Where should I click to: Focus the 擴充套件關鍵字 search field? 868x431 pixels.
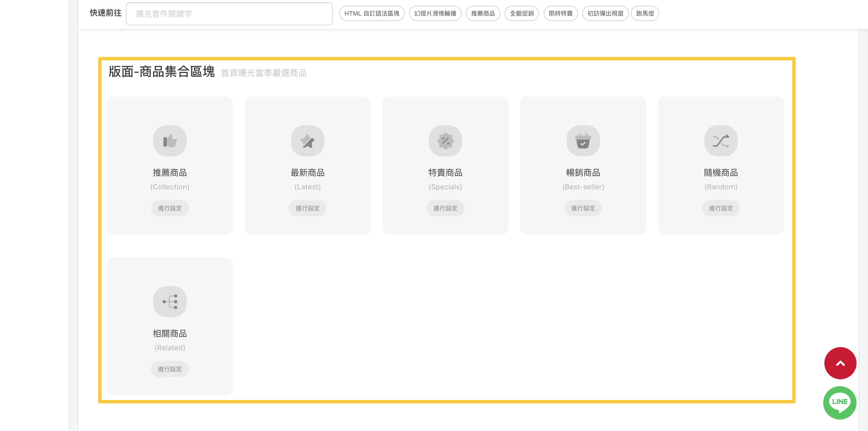[229, 14]
